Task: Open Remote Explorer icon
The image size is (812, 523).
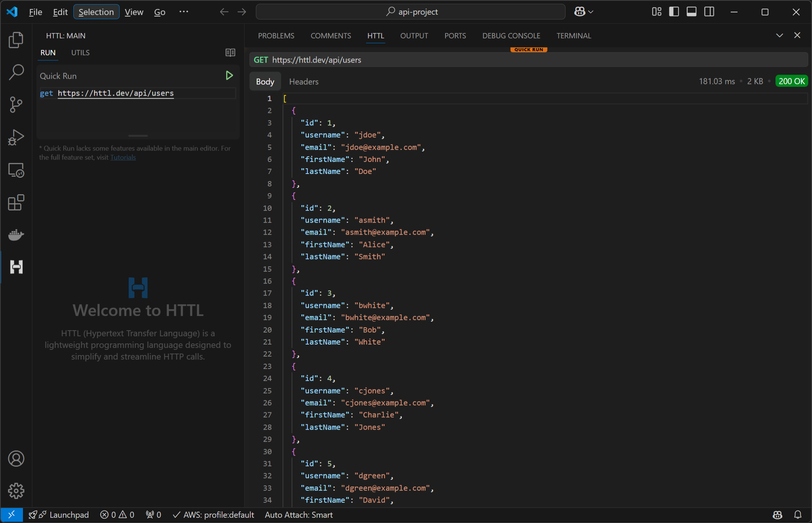Action: [16, 170]
